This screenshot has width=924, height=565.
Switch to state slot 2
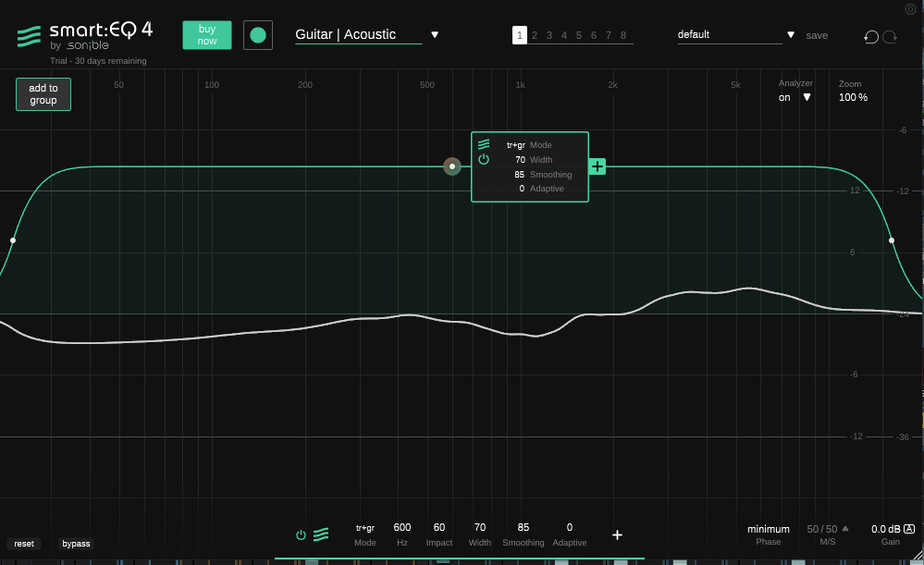click(x=535, y=35)
